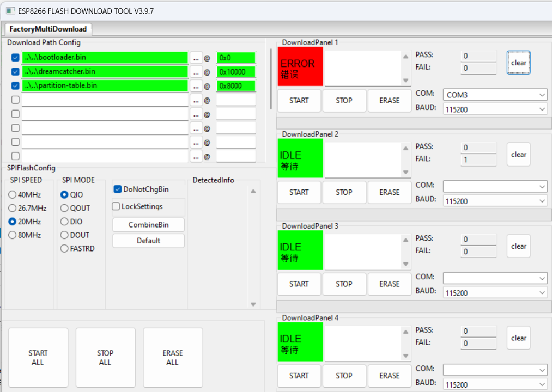This screenshot has width=552, height=392.
Task: Choose DIO as SPI mode
Action: [65, 222]
